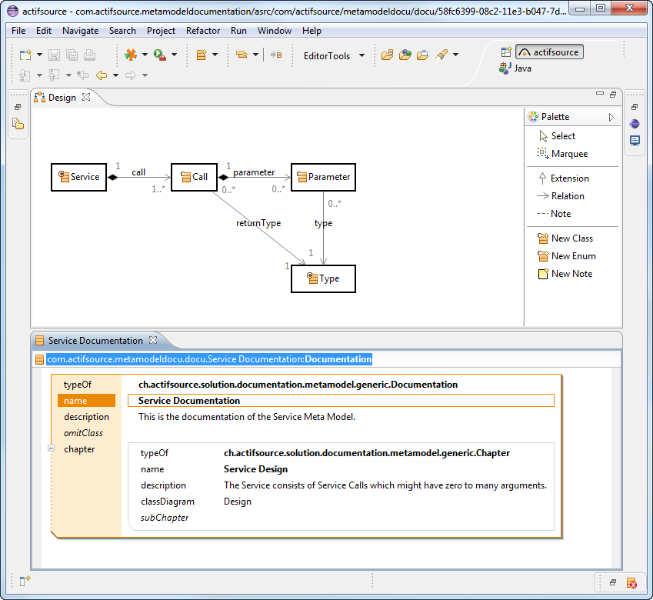Click the Type class node

[x=323, y=279]
